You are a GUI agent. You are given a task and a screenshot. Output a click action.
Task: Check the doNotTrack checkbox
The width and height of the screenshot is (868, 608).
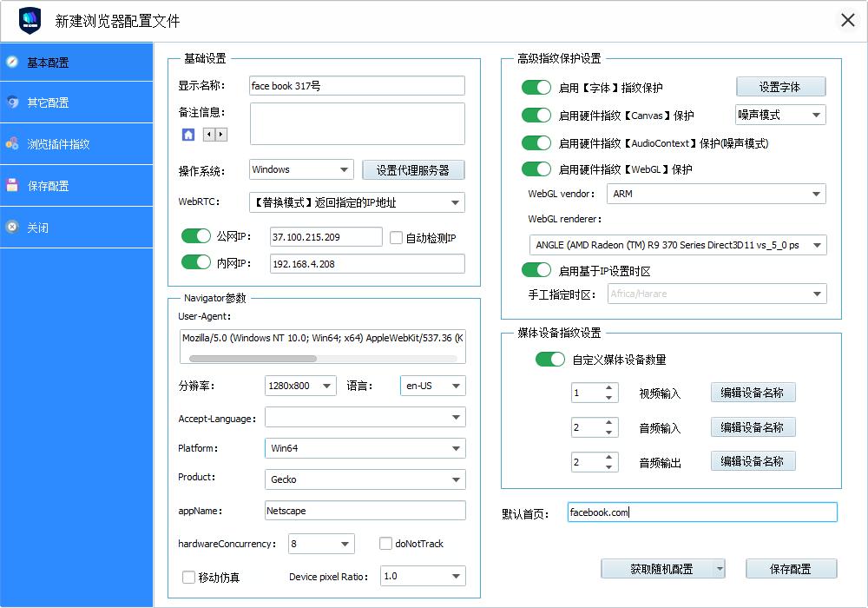click(385, 543)
